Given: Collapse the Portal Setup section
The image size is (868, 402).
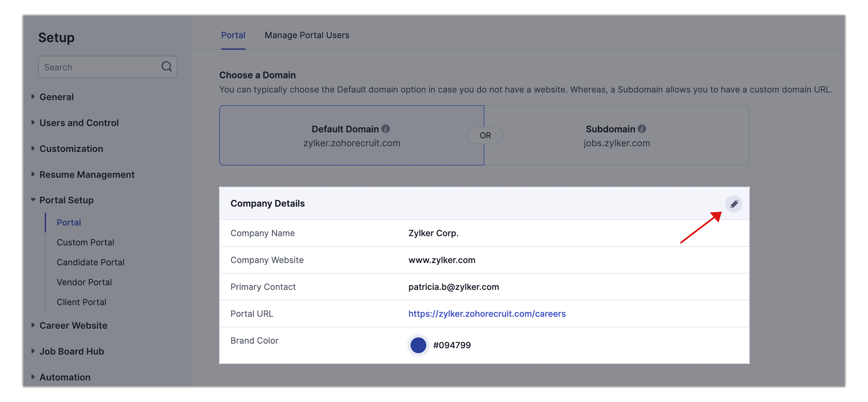Looking at the screenshot, I should tap(66, 200).
